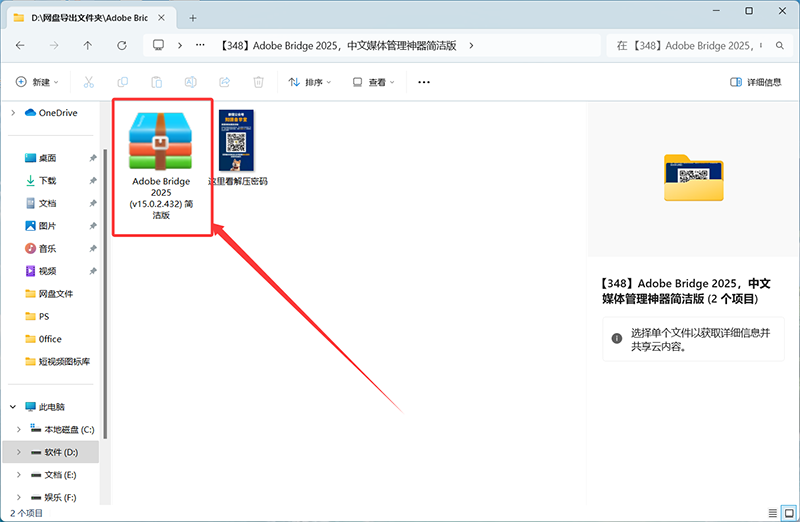Go up one folder level
The height and width of the screenshot is (522, 800).
(x=88, y=45)
